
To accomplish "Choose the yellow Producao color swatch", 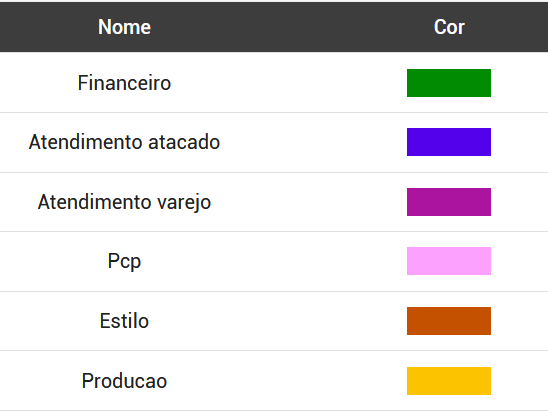I will (x=449, y=381).
